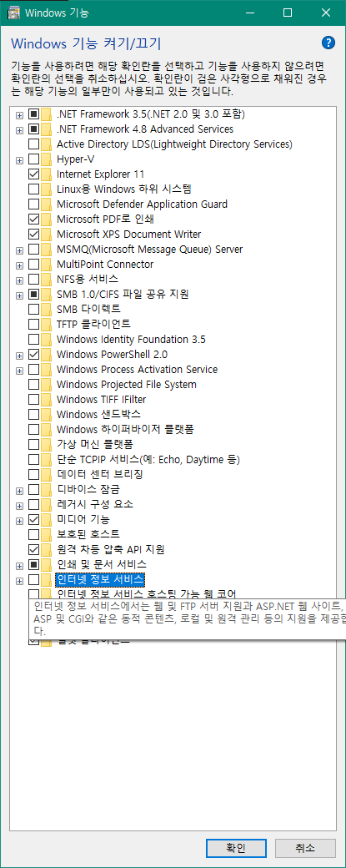Select the Windows Projected File System label
346x868 pixels.
(127, 384)
